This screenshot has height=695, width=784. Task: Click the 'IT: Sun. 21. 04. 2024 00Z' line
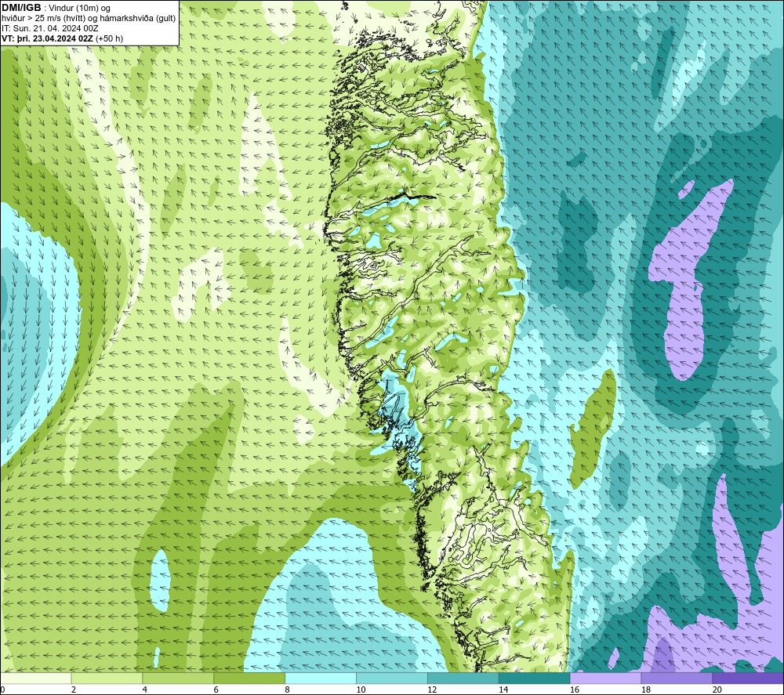[50, 28]
